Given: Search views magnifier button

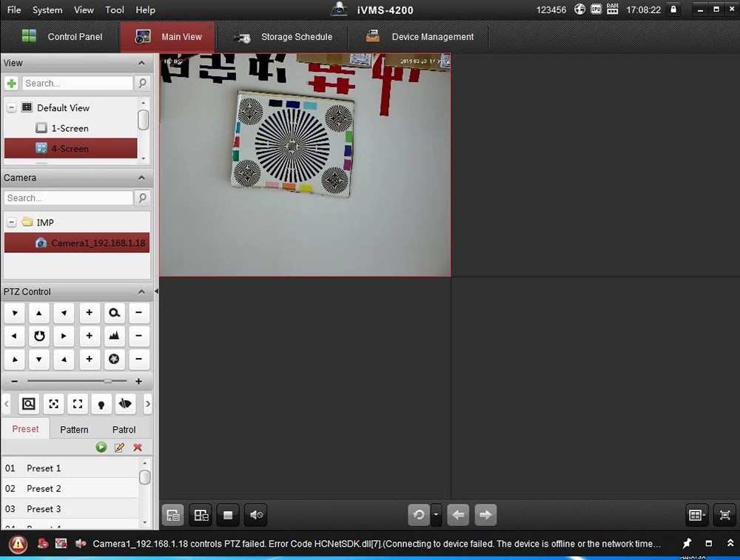Looking at the screenshot, I should [x=142, y=84].
